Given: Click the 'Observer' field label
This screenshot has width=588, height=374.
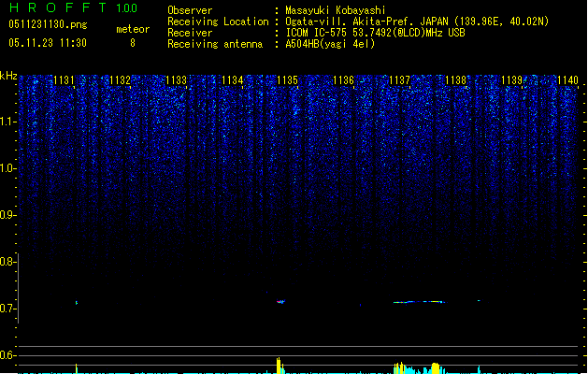Looking at the screenshot, I should (190, 10).
